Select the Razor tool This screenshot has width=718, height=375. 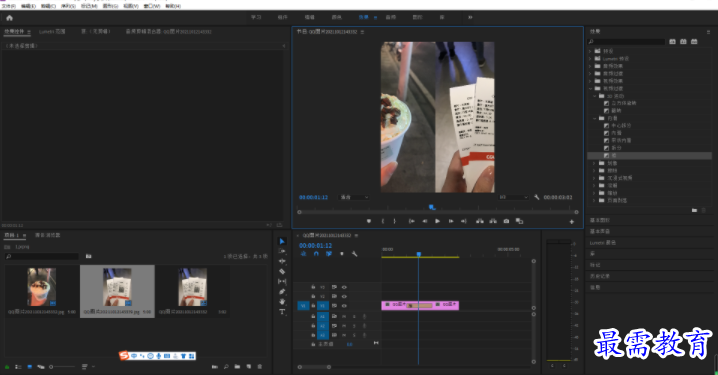[x=282, y=271]
